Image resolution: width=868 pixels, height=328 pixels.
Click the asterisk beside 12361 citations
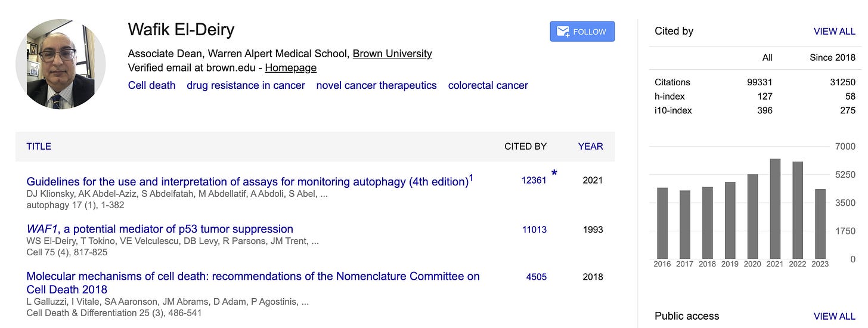tap(554, 174)
